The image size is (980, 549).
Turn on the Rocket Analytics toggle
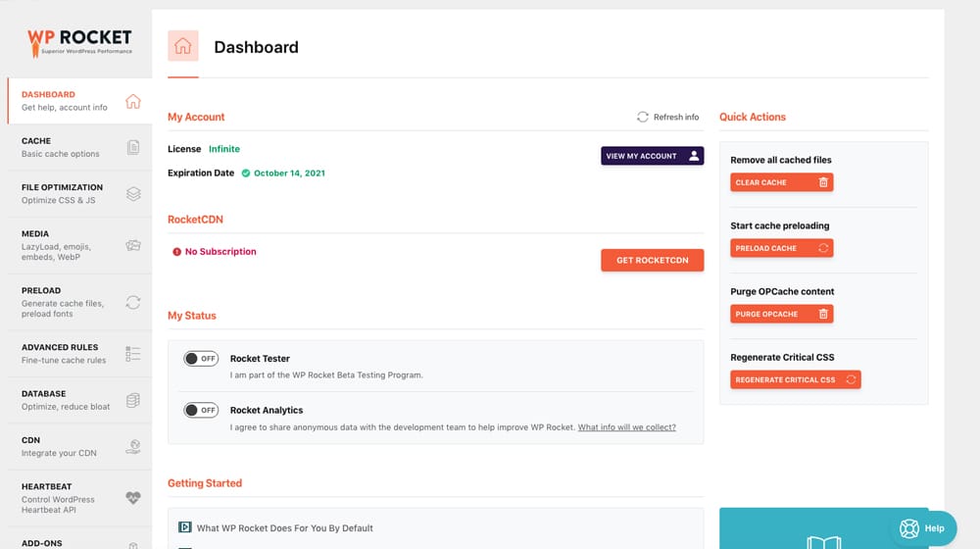click(x=201, y=410)
